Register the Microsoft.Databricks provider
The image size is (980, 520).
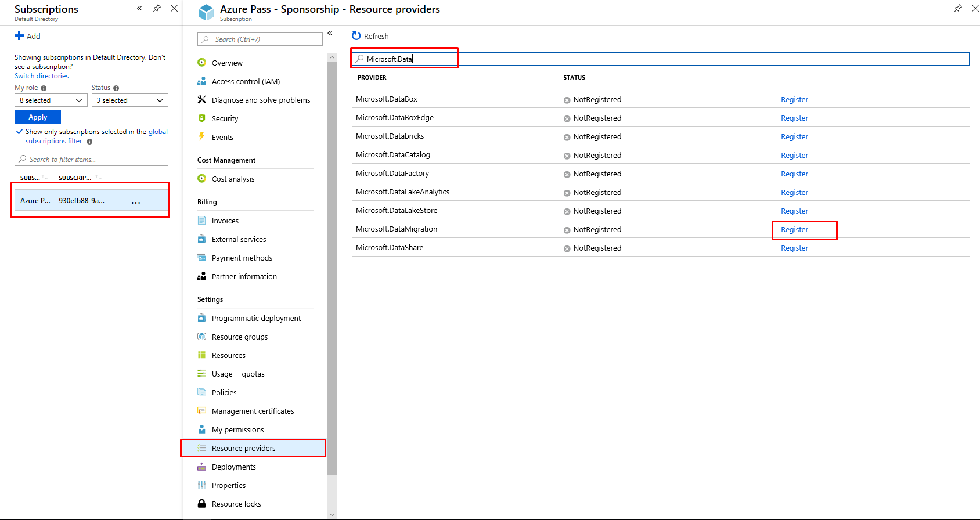pos(794,137)
